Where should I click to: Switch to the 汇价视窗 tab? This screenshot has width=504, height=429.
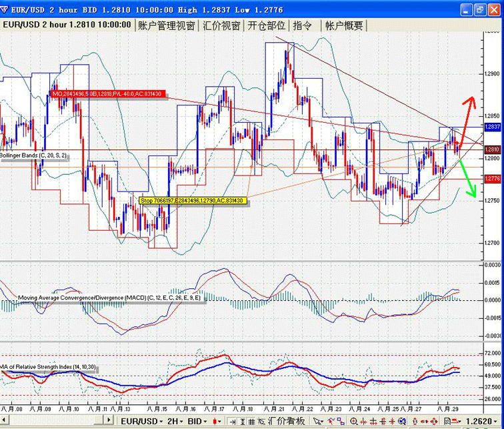coord(221,25)
